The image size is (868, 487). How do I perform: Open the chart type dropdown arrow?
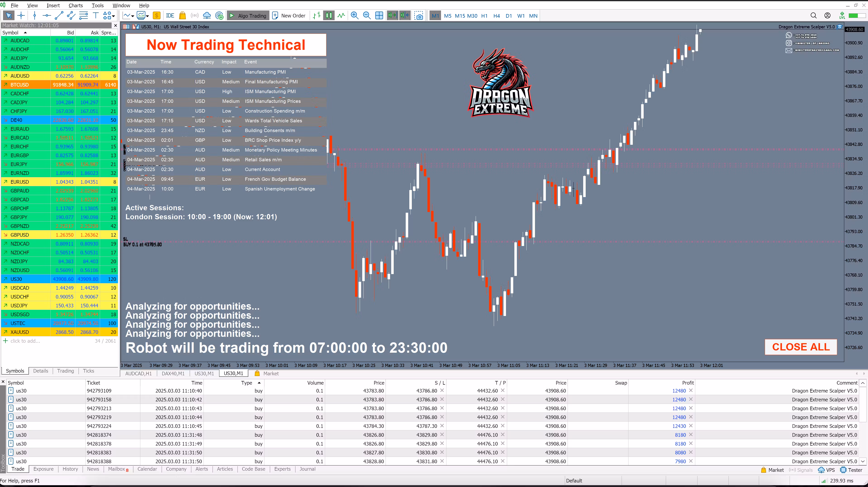(x=133, y=16)
